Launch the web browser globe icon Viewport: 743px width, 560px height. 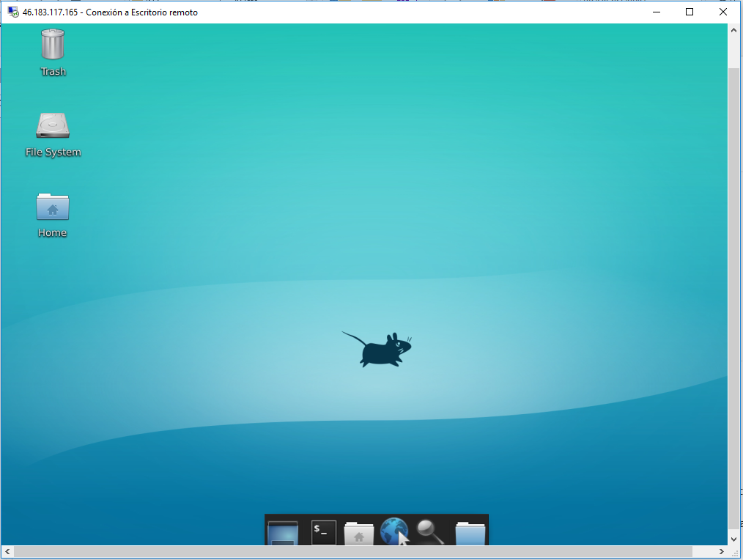point(393,531)
